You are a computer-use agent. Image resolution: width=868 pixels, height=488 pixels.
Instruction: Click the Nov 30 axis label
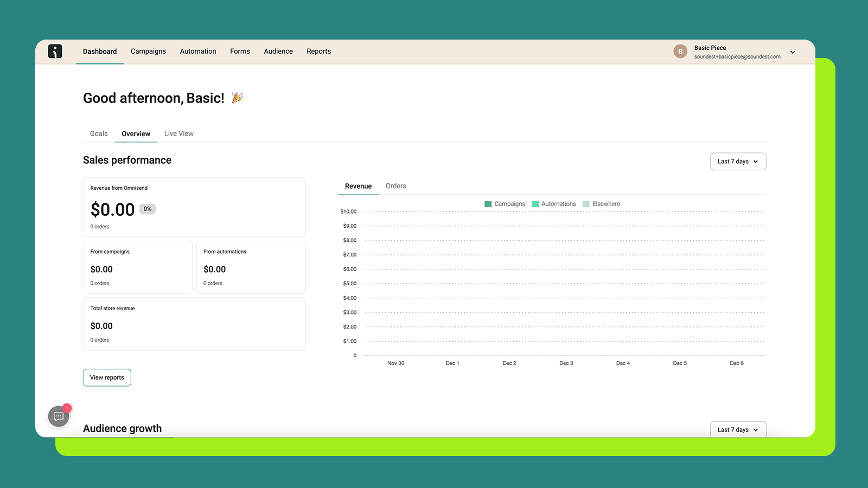pos(395,363)
